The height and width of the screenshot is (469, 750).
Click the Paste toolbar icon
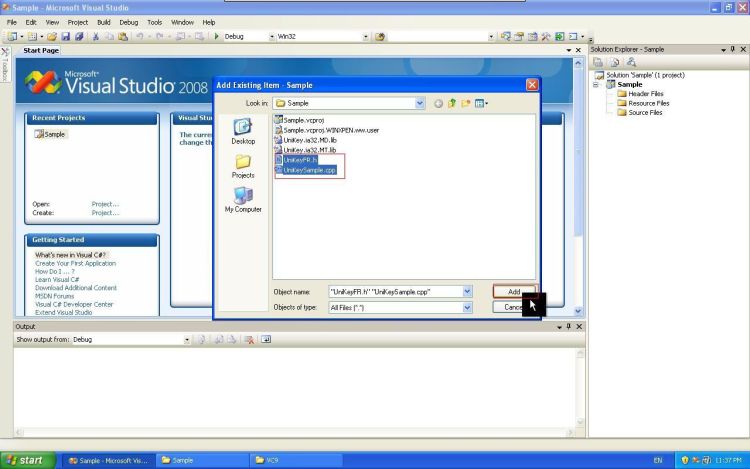[123, 36]
